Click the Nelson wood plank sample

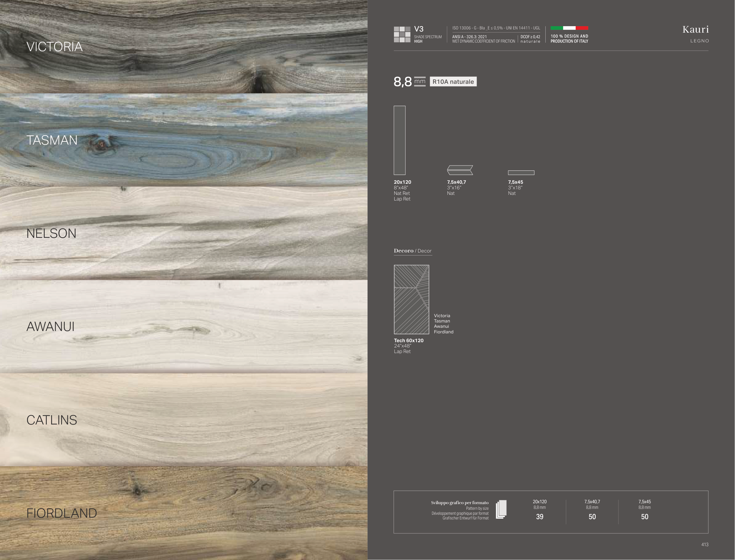183,233
